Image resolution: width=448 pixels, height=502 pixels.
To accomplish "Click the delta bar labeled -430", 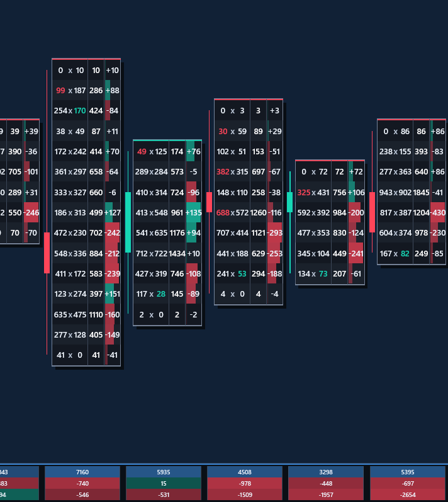I will (438, 213).
